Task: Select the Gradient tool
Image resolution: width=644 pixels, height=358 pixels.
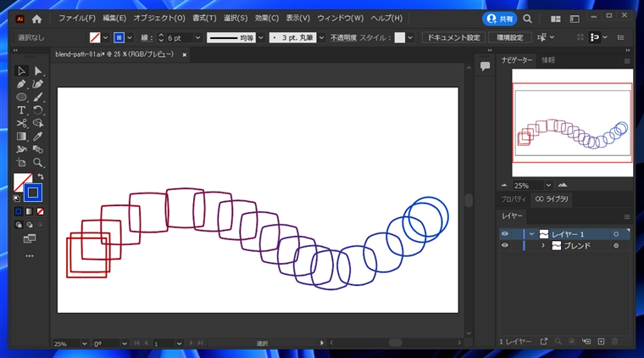Action: [21, 137]
